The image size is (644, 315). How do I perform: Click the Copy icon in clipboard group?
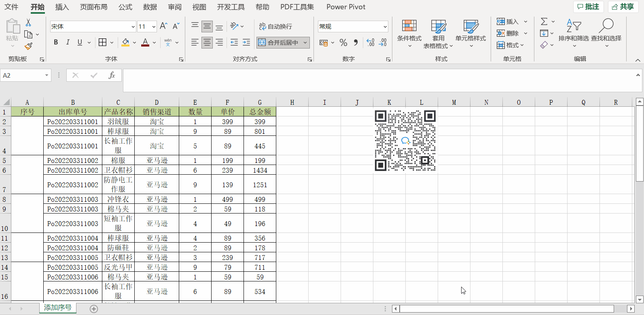(x=28, y=34)
